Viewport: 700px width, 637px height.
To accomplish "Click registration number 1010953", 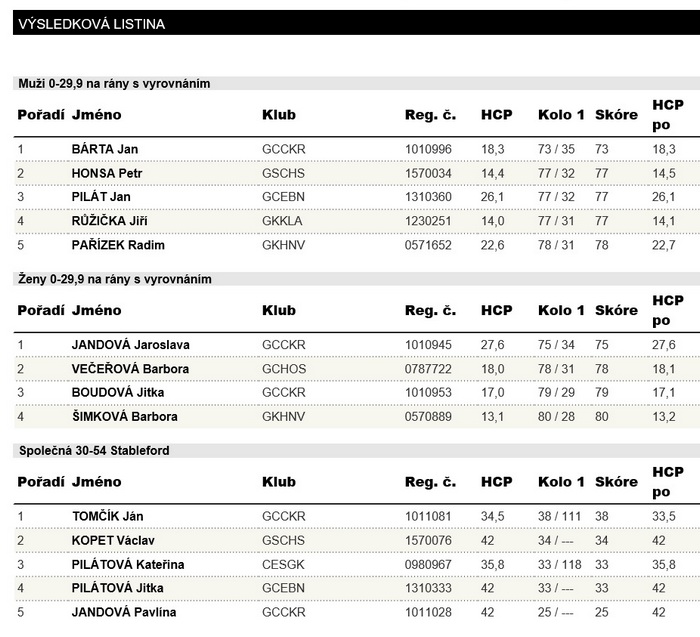I will [428, 392].
